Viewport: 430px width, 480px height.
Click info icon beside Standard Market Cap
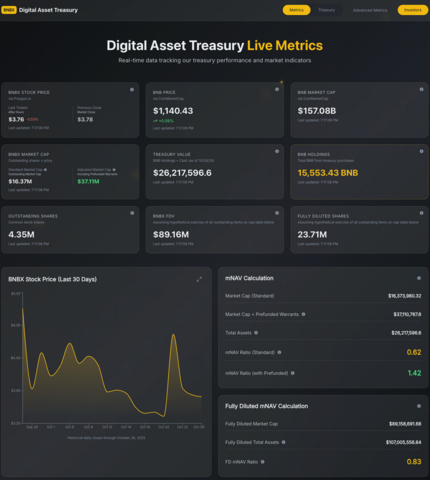(45, 170)
